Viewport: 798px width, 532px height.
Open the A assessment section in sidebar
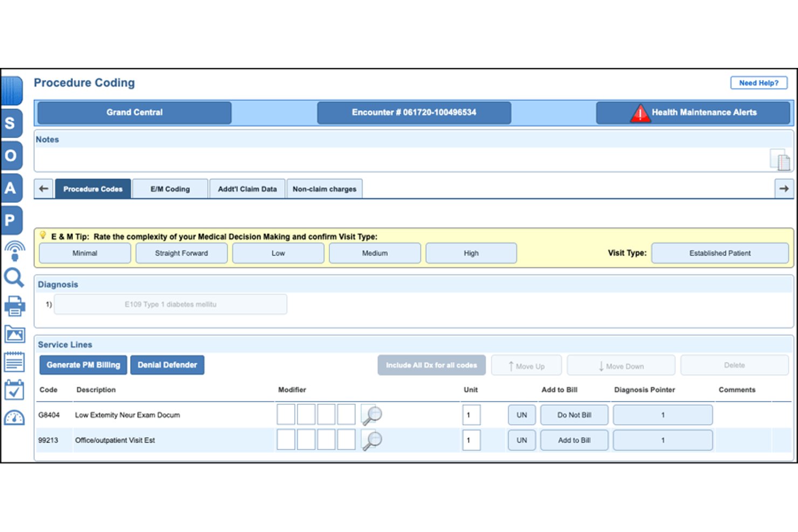pos(11,188)
